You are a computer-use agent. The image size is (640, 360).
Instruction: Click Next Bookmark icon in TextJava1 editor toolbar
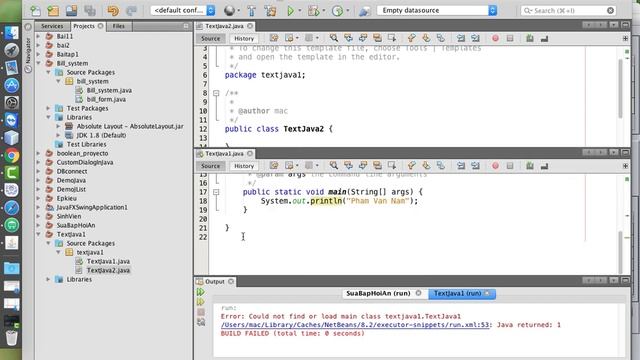tap(426, 166)
